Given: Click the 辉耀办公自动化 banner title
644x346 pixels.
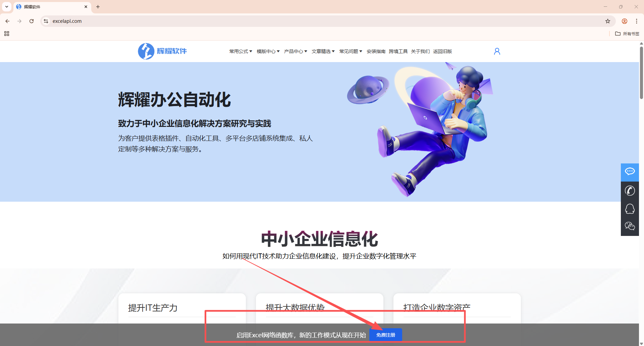Looking at the screenshot, I should [x=174, y=100].
